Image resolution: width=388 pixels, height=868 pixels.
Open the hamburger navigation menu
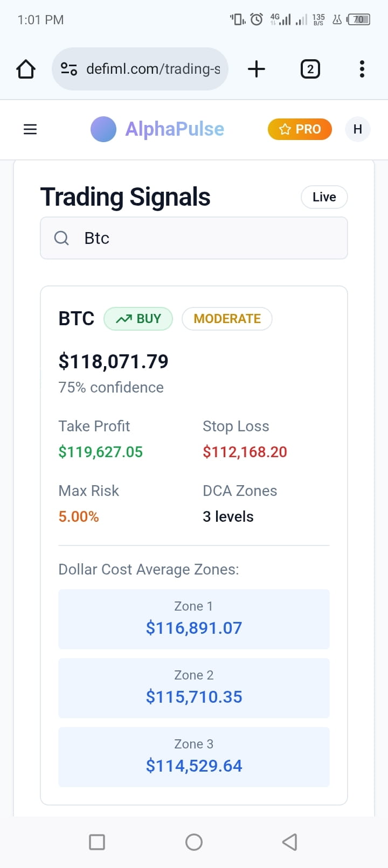(30, 129)
